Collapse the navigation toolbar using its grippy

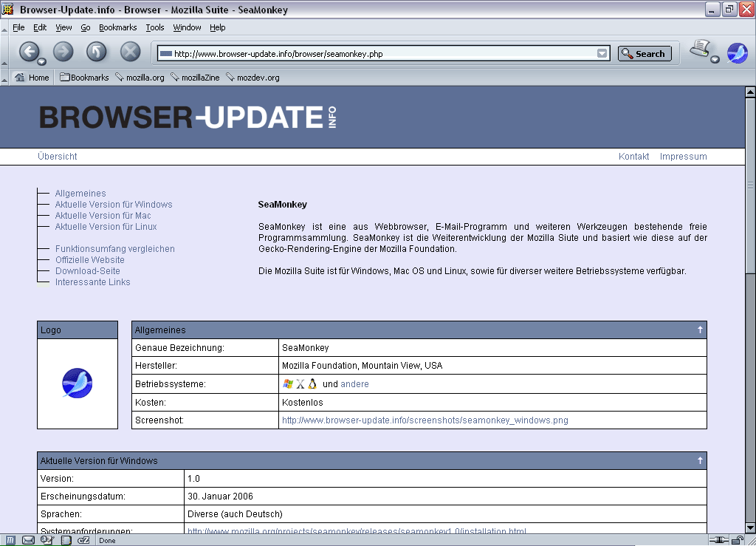pos(4,52)
